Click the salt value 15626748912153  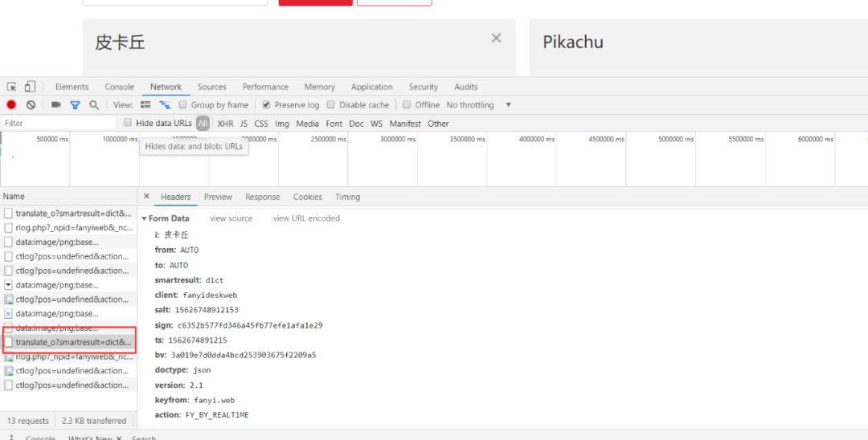pyautogui.click(x=207, y=310)
